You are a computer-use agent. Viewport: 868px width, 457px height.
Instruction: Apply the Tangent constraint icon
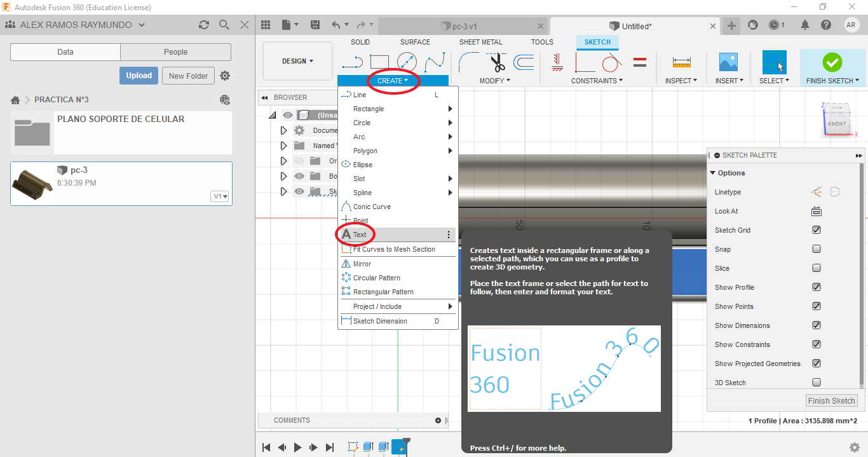611,62
